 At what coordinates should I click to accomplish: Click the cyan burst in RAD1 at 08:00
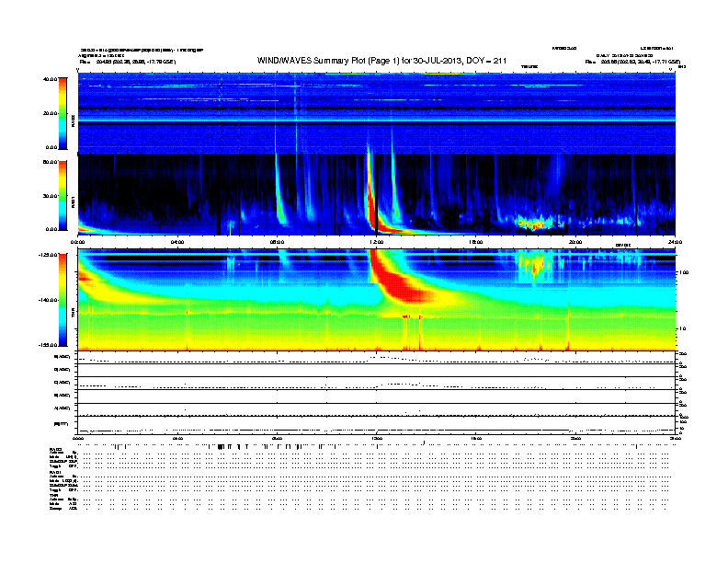[279, 195]
